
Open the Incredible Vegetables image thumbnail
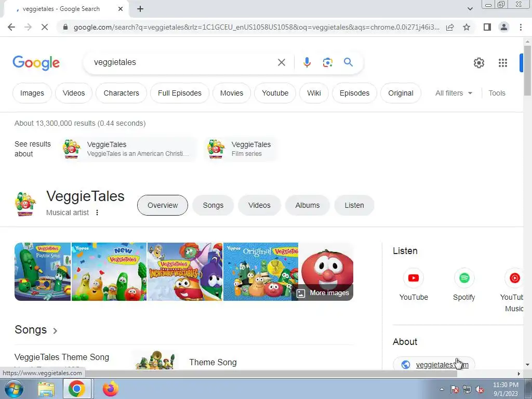[185, 271]
